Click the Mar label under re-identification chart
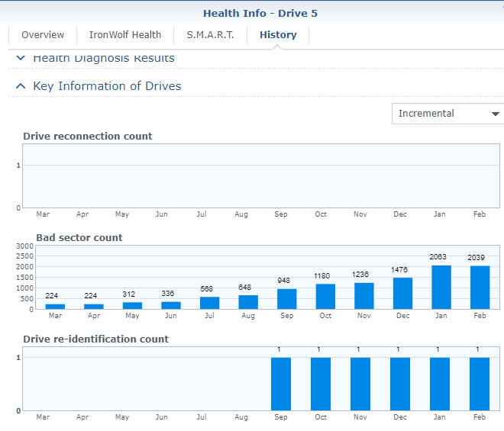Viewport: 504px width, 431px height. [x=43, y=417]
